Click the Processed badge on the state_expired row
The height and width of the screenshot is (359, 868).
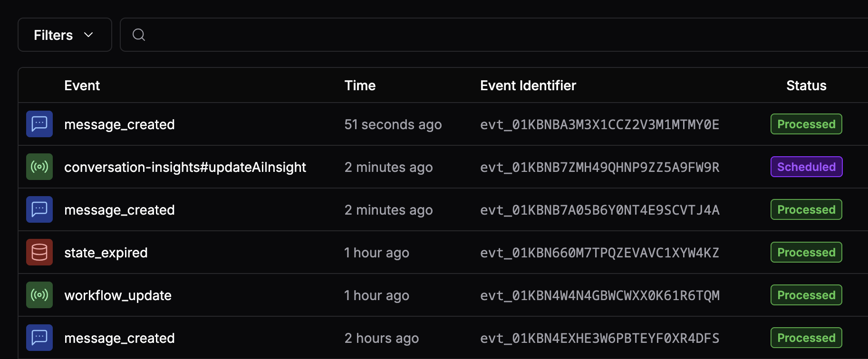(806, 252)
